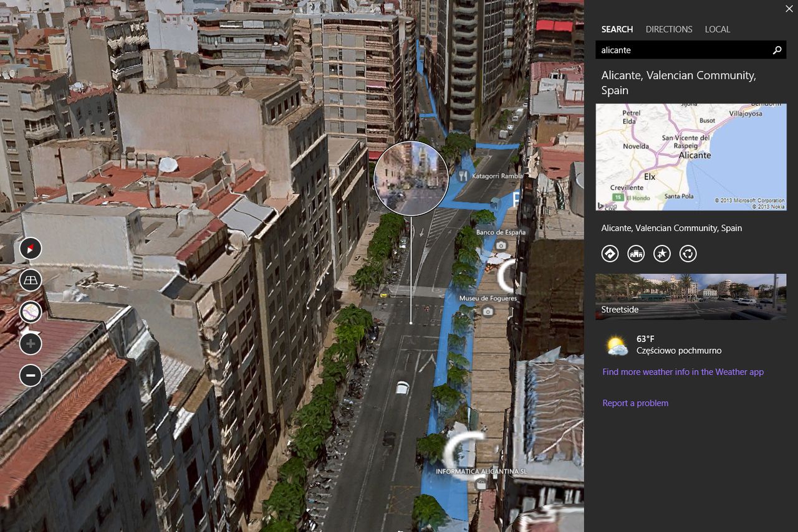This screenshot has height=532, width=798.
Task: Open the Alicante region map thumbnail
Action: pyautogui.click(x=691, y=157)
